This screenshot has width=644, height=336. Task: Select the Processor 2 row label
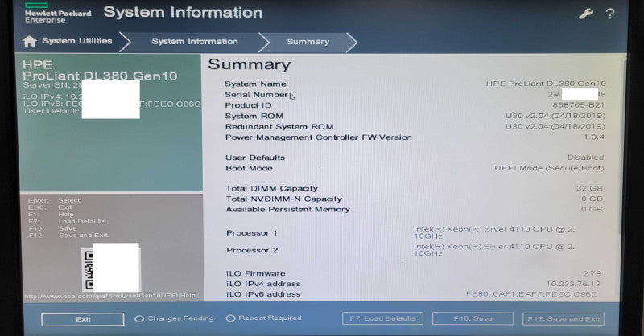252,250
